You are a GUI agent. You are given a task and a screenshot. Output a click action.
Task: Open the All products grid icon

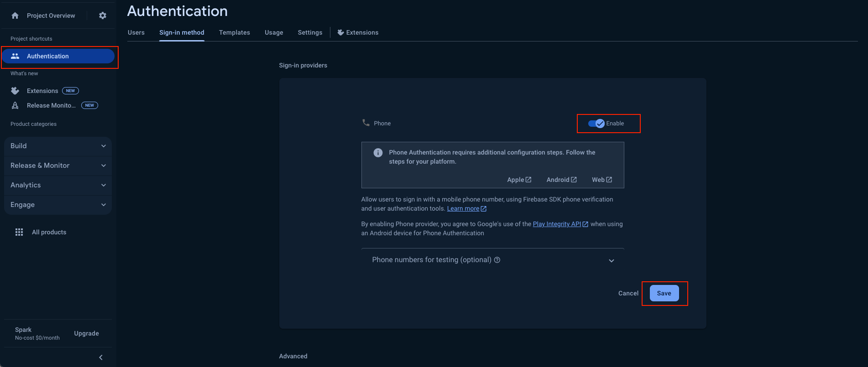19,232
